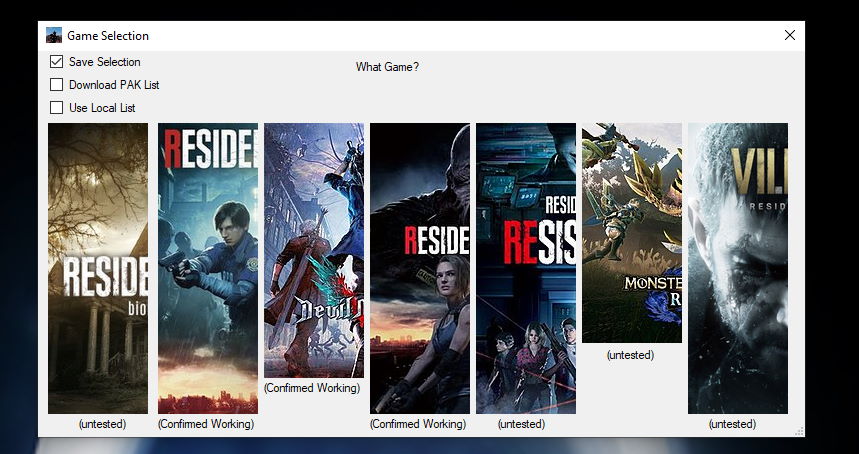Toggle the Save Selection checkbox

click(x=57, y=62)
